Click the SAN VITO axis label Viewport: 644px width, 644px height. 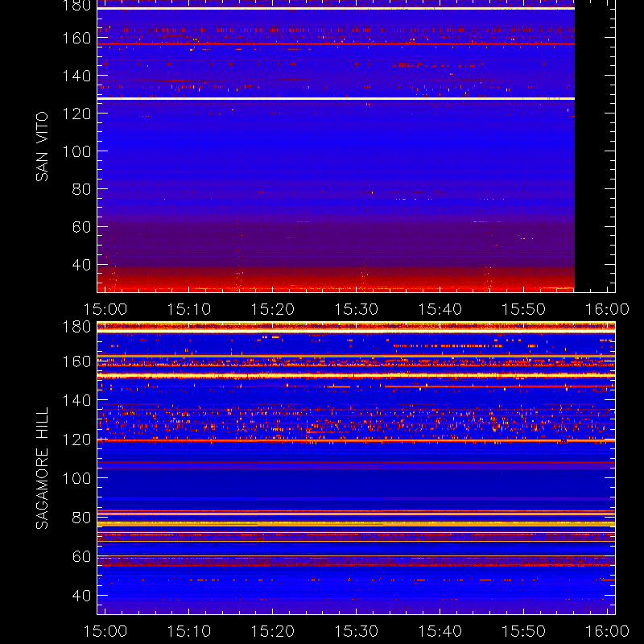click(43, 147)
